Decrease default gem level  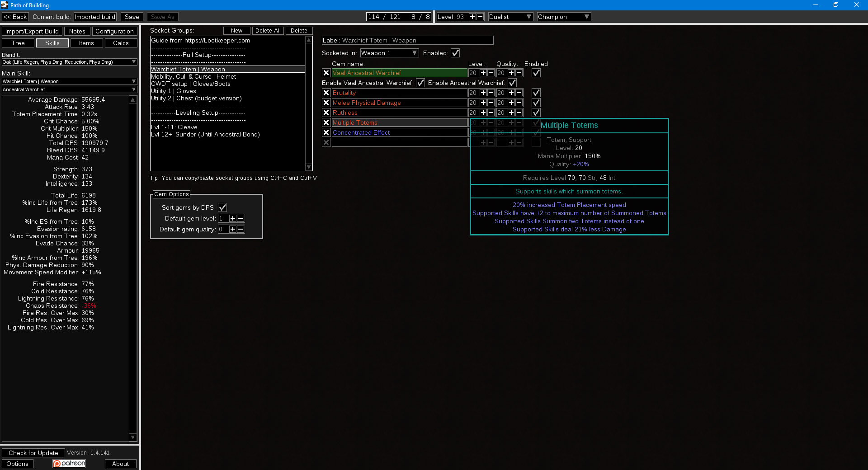pos(241,218)
